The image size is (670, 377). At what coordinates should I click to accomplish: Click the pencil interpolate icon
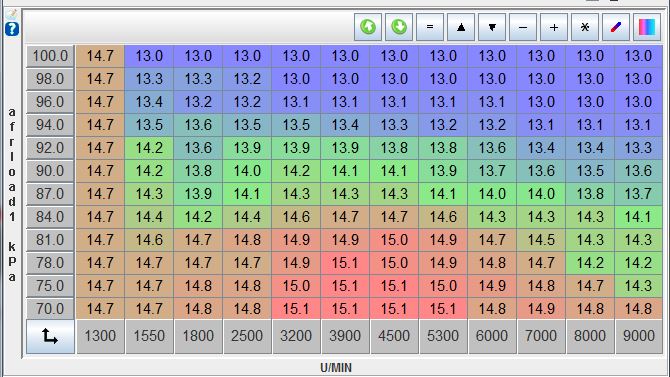coord(616,27)
